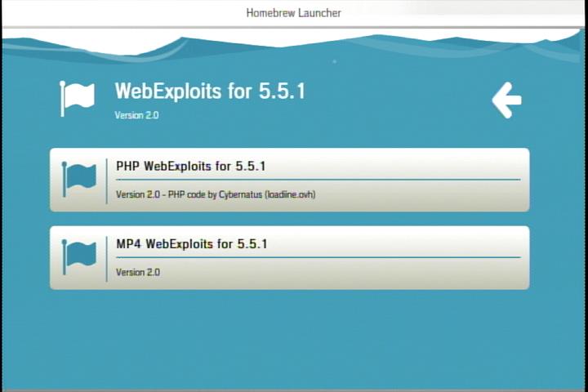The image size is (588, 392).
Task: Open PHP WebExploits for 5.5.1
Action: (x=289, y=180)
